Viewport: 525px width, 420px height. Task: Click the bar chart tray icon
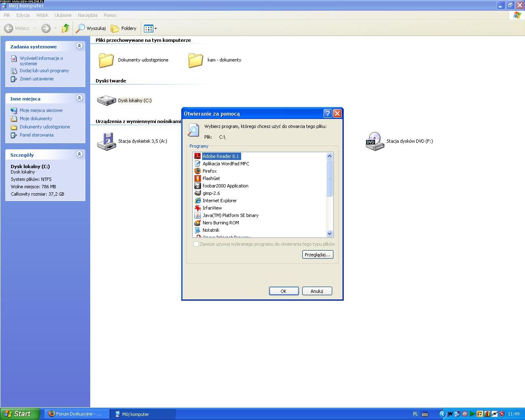pyautogui.click(x=487, y=414)
